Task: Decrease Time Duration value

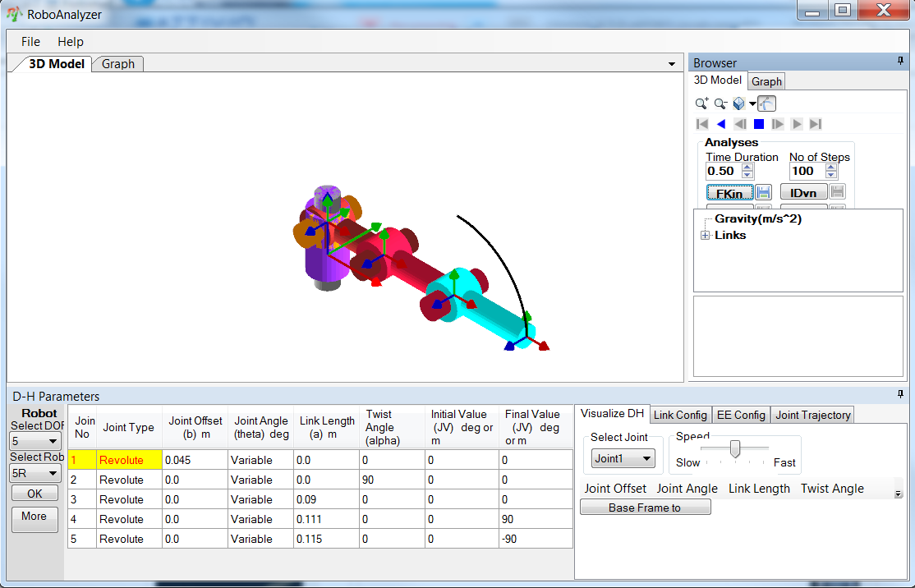Action: [x=747, y=174]
